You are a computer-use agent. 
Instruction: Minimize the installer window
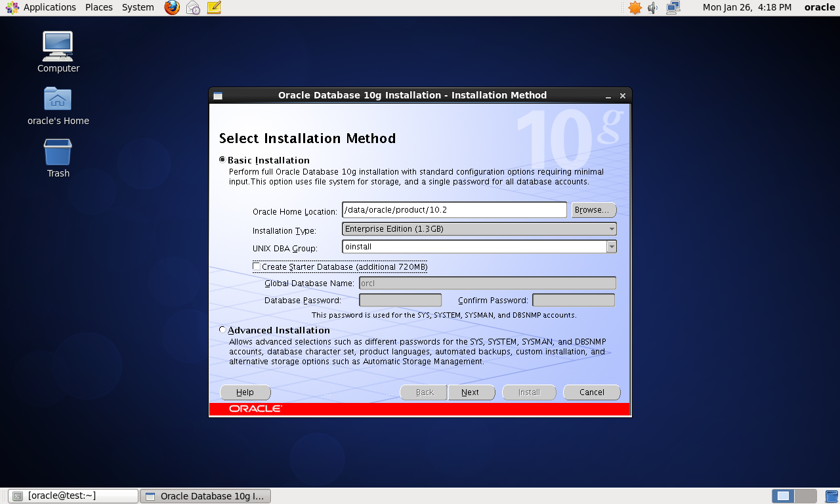[608, 96]
